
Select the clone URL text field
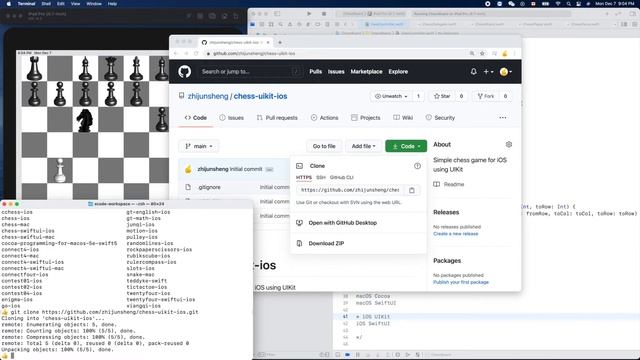(350, 190)
